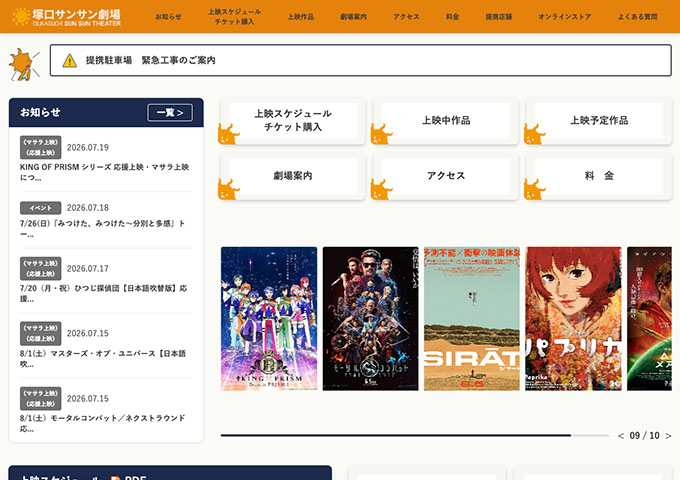
Task: Click the previous slide arrow in the poster carousel
Action: (x=621, y=436)
